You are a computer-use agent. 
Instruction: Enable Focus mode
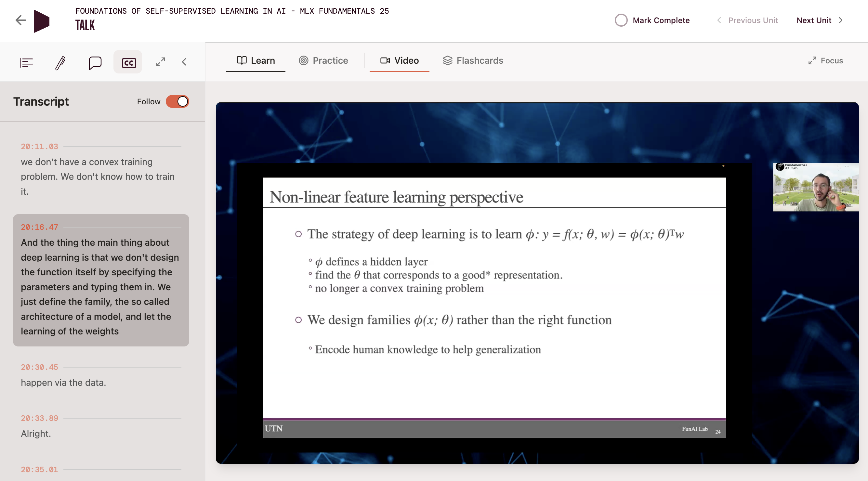(825, 61)
